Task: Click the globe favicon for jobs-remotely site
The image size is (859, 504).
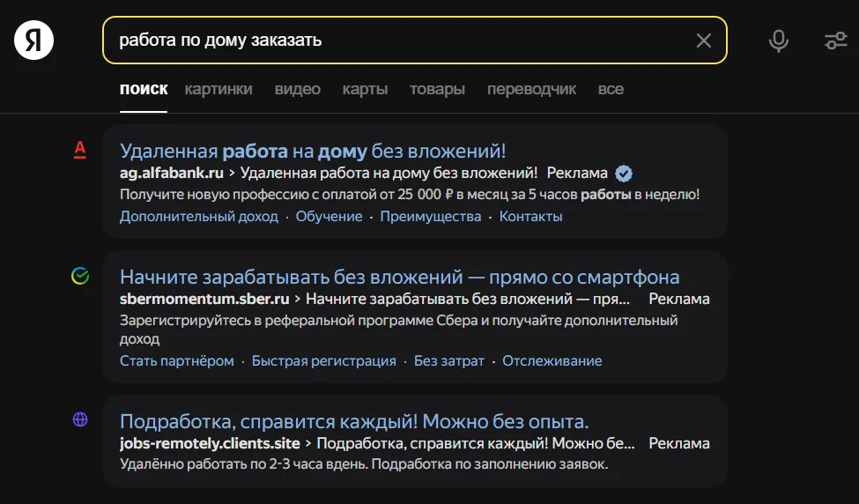Action: click(80, 420)
